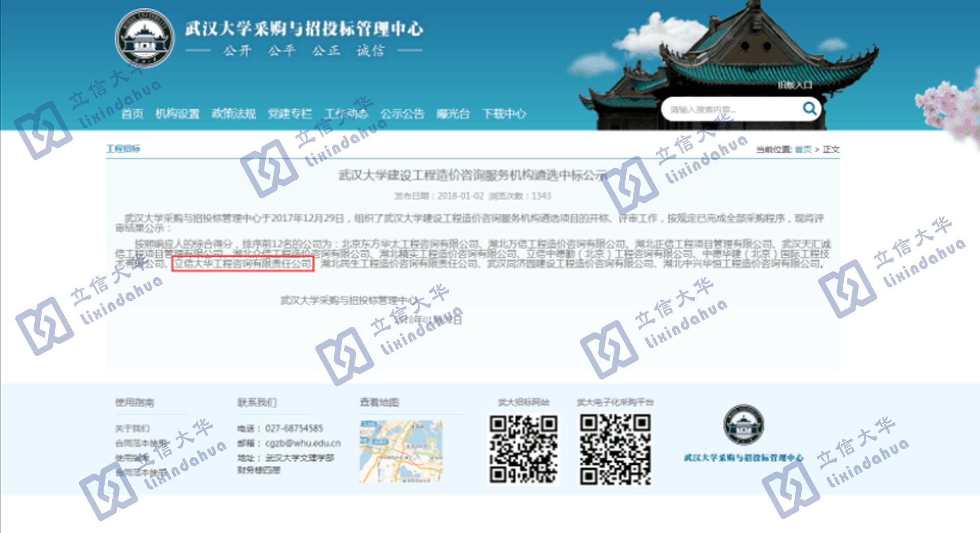Open the 工作动态 navigation item

point(346,114)
